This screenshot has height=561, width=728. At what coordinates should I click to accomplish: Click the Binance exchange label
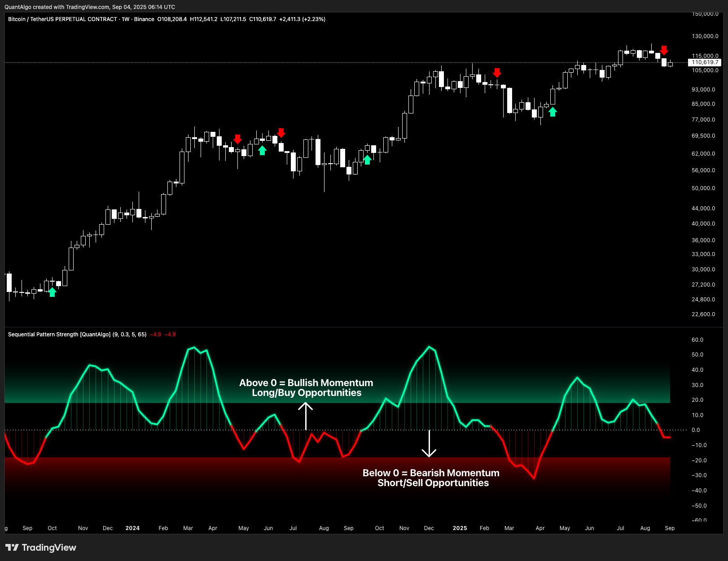pyautogui.click(x=144, y=19)
